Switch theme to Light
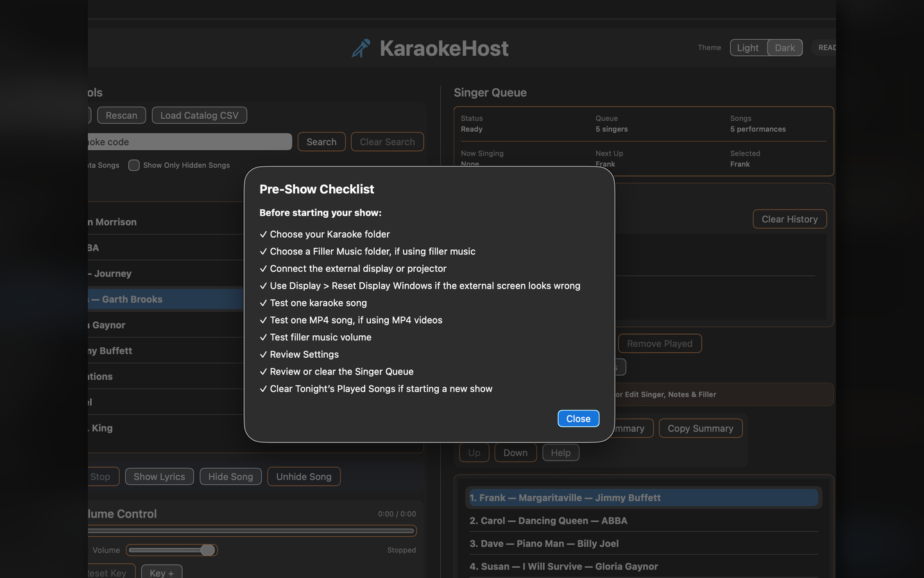 tap(748, 48)
